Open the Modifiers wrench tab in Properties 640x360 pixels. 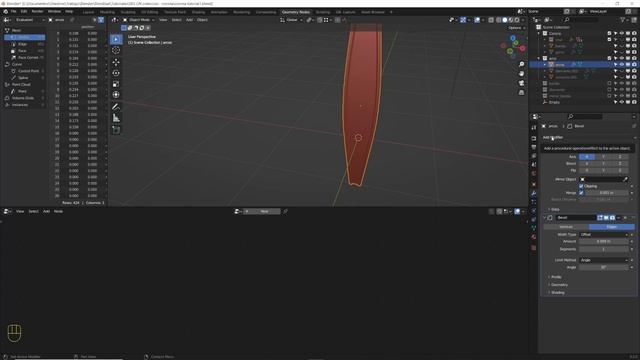click(x=533, y=193)
